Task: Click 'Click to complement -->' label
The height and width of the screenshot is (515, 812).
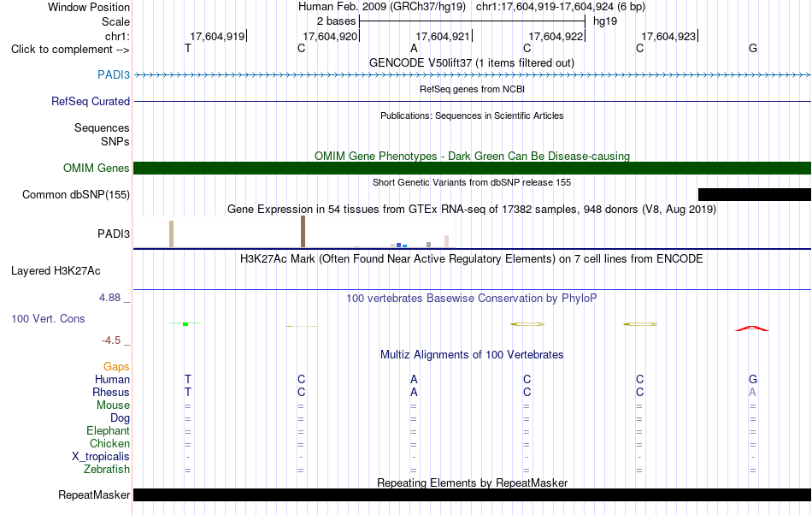Action: [x=70, y=50]
